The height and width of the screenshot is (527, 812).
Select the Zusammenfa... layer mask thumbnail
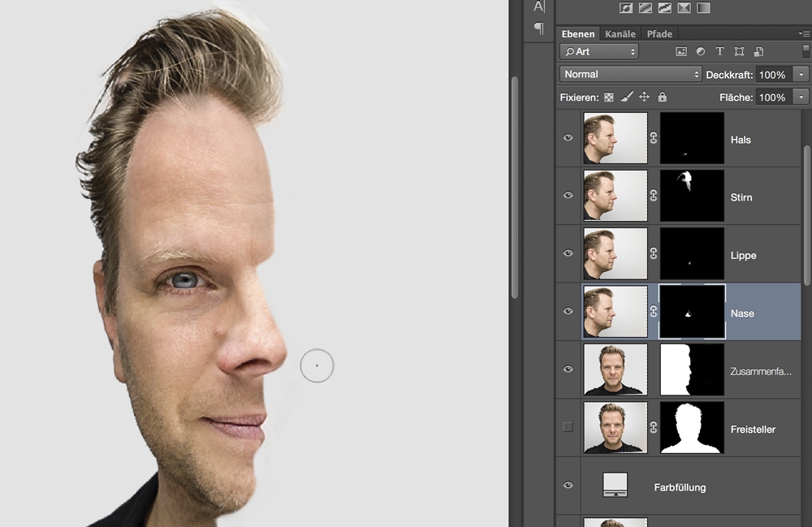pos(693,369)
